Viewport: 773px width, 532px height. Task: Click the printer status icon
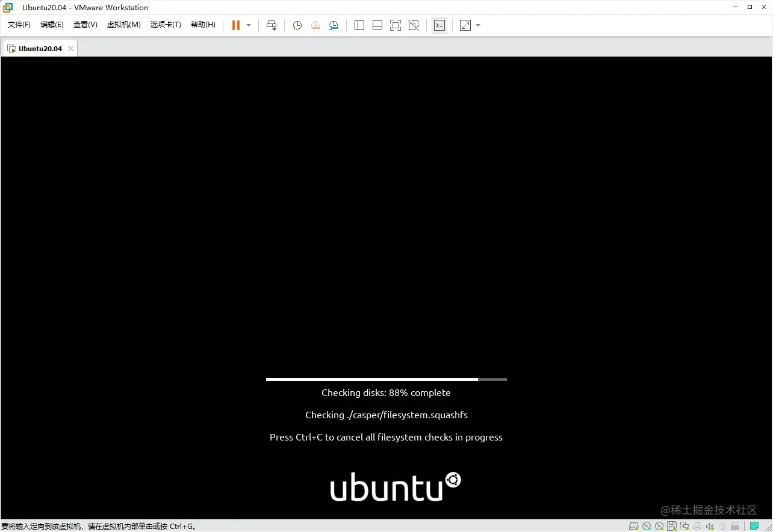point(697,526)
